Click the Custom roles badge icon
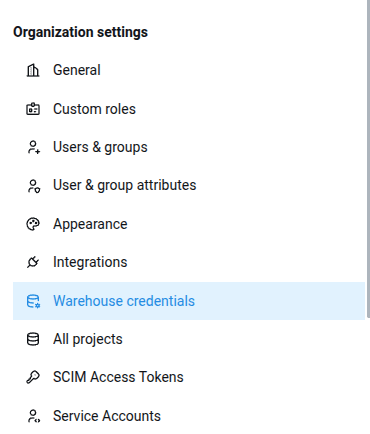 point(33,109)
